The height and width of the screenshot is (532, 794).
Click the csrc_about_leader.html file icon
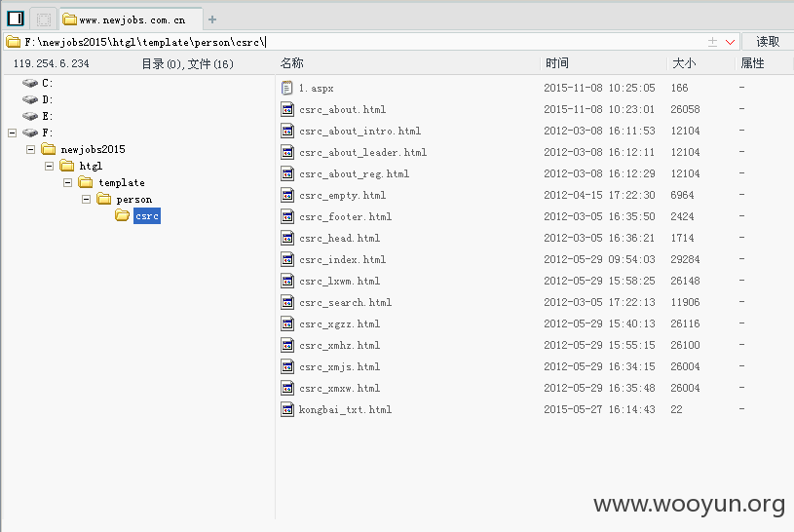[x=287, y=152]
